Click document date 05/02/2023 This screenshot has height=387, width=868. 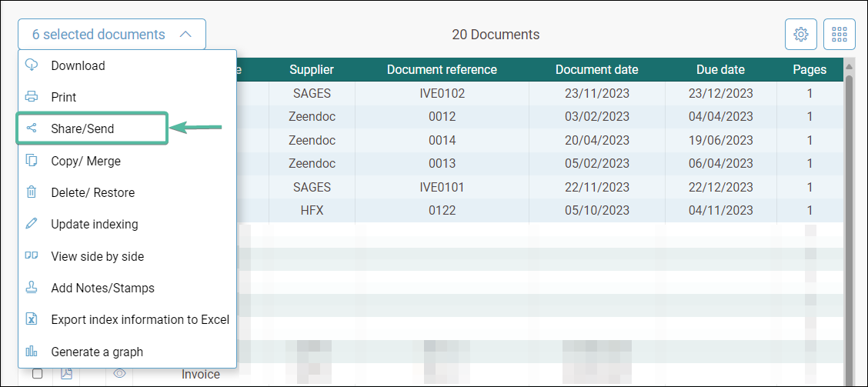coord(597,164)
